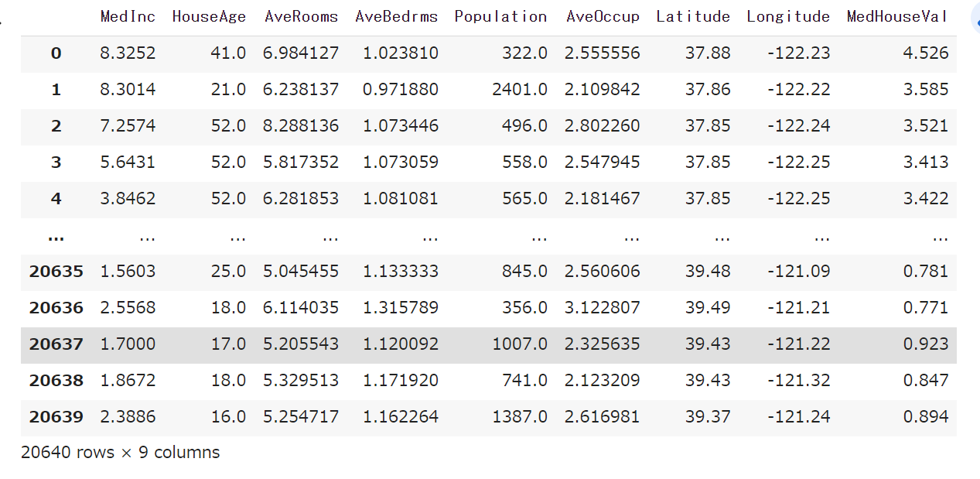Select row index 2

[x=56, y=126]
